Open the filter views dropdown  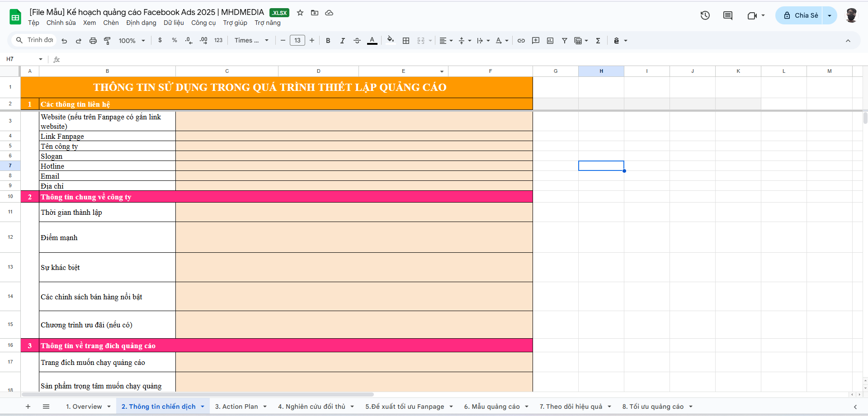tap(581, 41)
